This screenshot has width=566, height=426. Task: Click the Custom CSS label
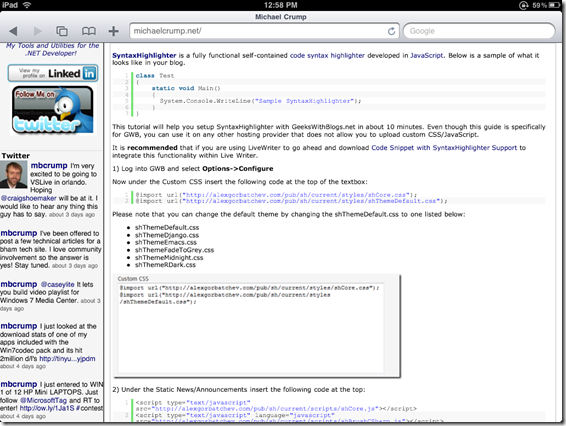133,279
